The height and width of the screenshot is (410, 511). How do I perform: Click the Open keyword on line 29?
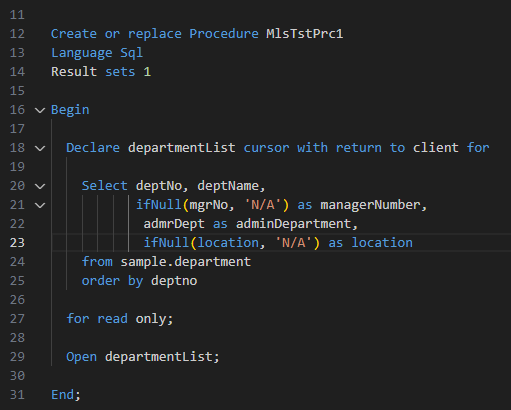[82, 357]
